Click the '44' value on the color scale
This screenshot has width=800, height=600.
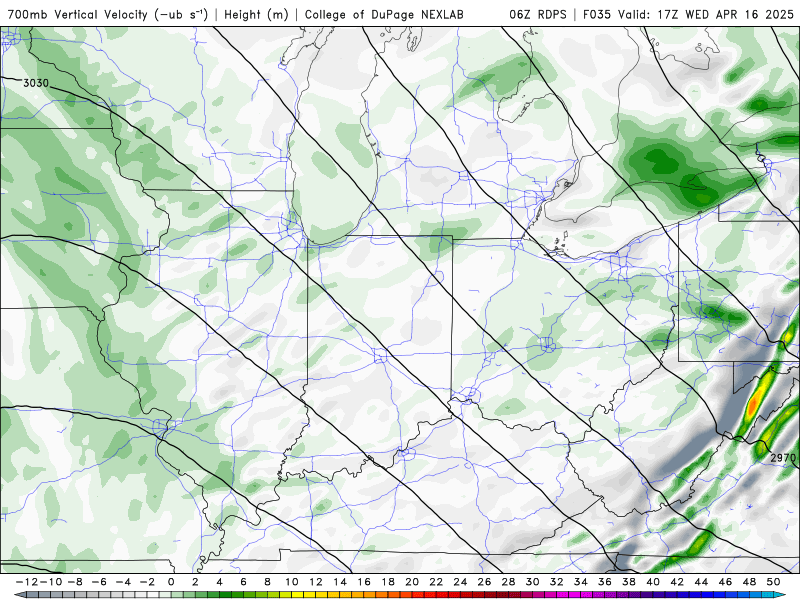point(701,582)
